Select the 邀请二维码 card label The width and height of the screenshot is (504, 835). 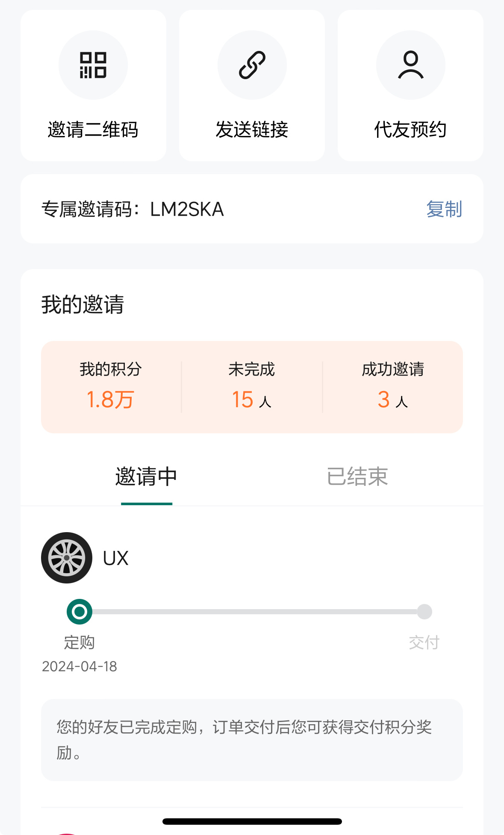tap(93, 130)
